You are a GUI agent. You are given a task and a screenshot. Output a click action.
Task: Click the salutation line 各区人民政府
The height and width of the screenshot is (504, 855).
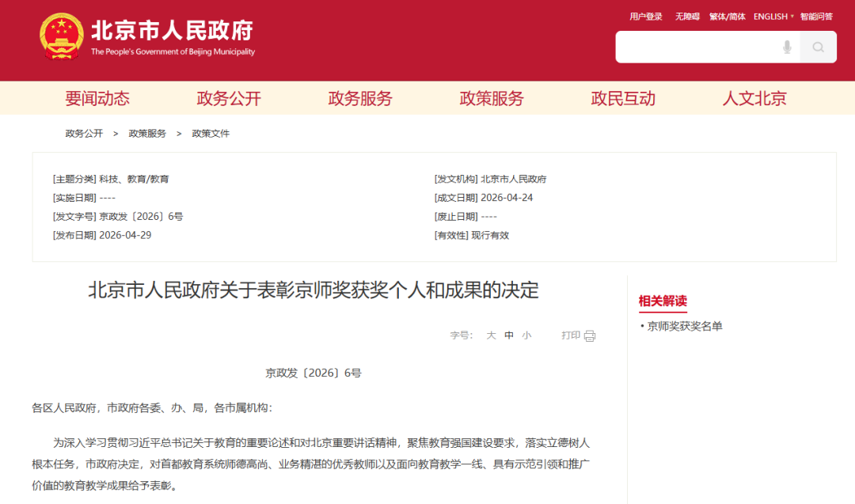pos(151,408)
